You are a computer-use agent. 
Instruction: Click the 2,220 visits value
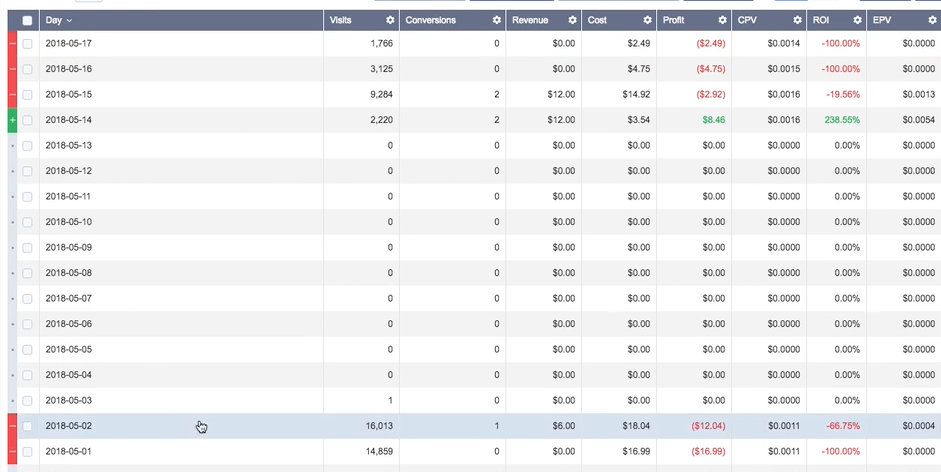click(382, 120)
